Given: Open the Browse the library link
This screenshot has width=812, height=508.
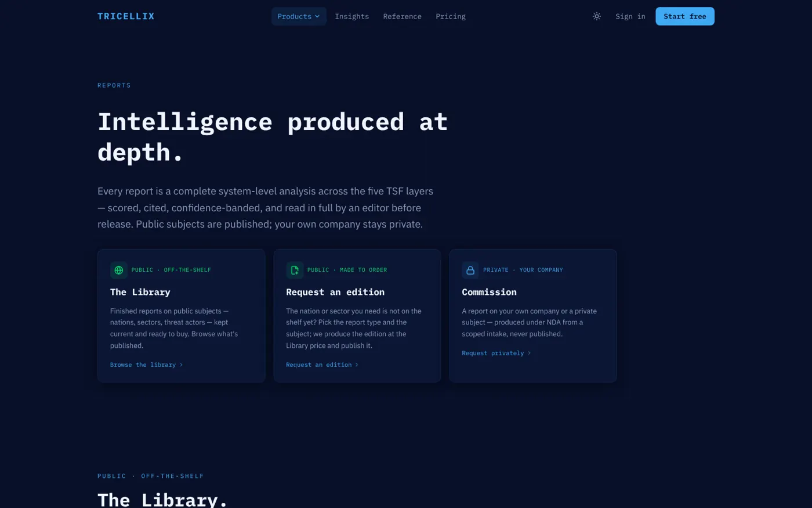Looking at the screenshot, I should point(146,365).
